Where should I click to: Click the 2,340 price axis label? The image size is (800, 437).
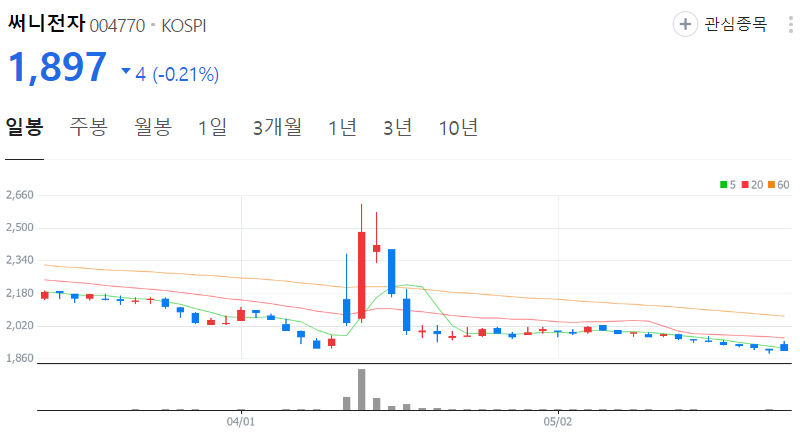click(19, 260)
